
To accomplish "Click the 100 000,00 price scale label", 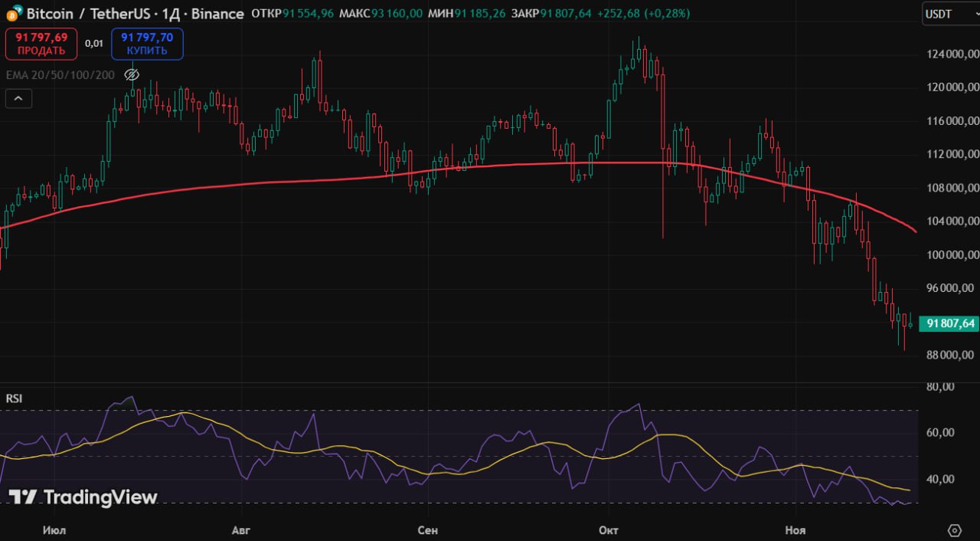I will click(950, 255).
